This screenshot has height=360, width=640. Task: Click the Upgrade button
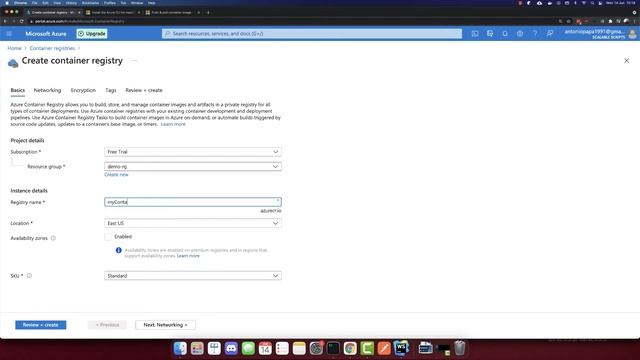click(x=92, y=33)
